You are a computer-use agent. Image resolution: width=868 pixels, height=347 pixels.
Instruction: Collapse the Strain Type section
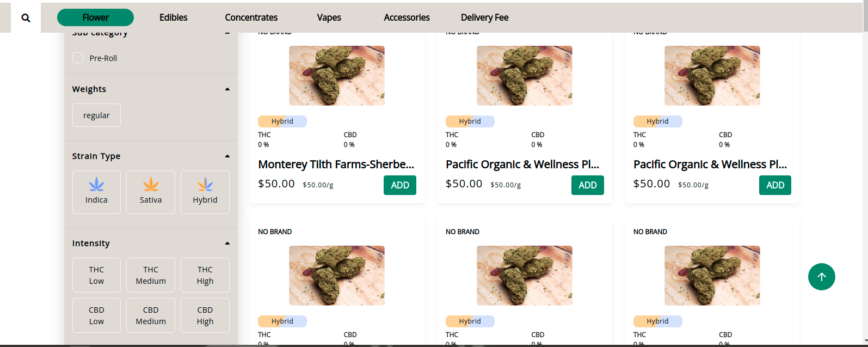pos(227,156)
